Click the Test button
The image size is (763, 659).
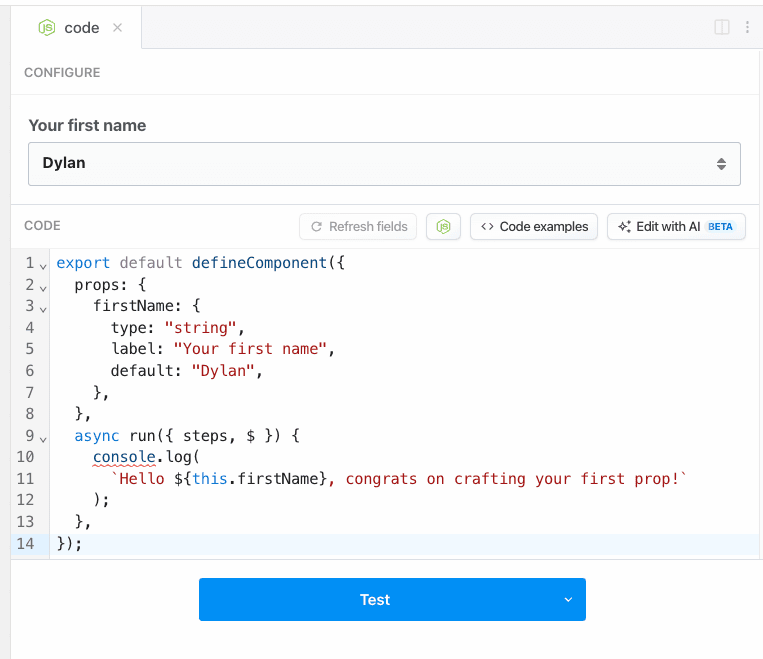point(375,600)
